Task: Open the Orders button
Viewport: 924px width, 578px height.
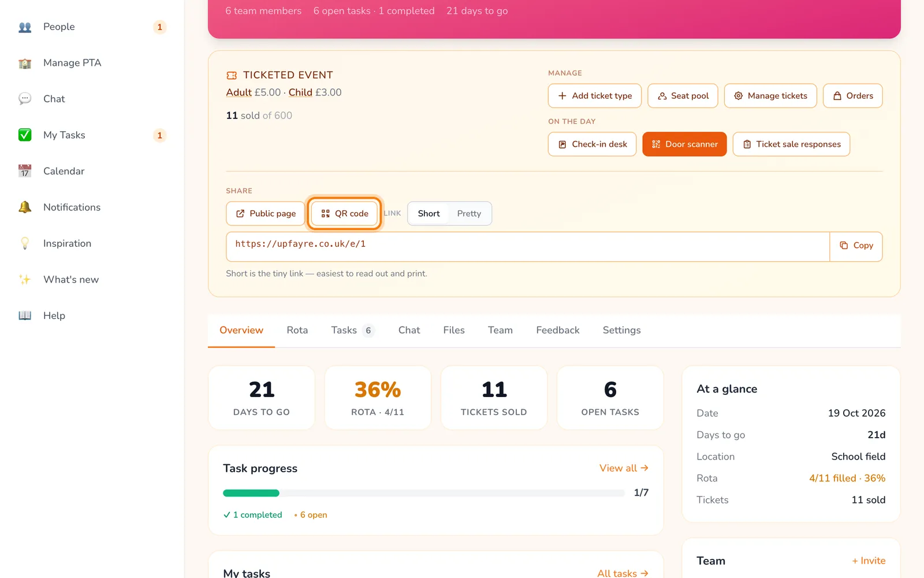Action: tap(853, 96)
